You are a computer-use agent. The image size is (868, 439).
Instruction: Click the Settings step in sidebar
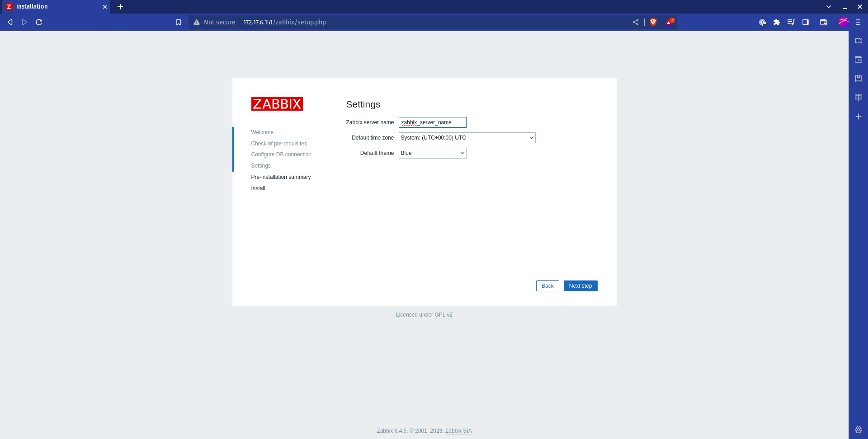261,166
